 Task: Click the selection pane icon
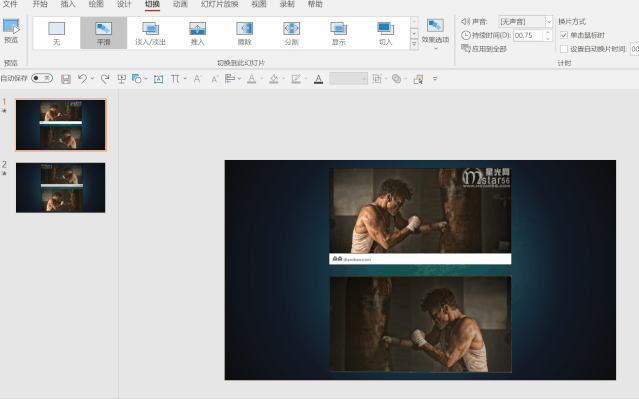[x=418, y=79]
